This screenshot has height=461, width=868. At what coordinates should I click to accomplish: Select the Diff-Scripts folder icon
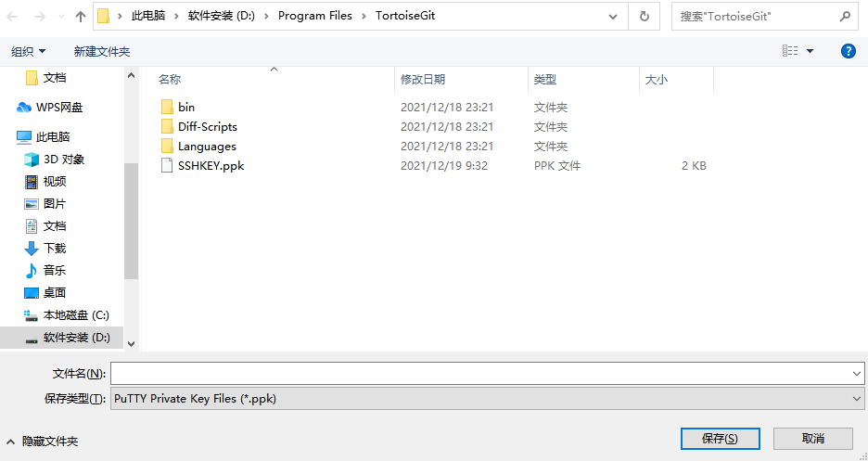(167, 127)
